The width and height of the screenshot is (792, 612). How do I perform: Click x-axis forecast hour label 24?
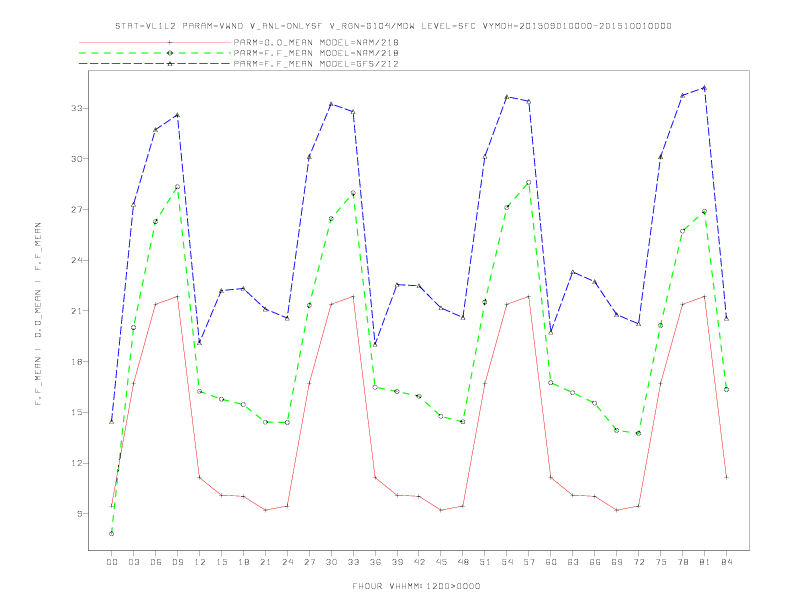[x=287, y=562]
